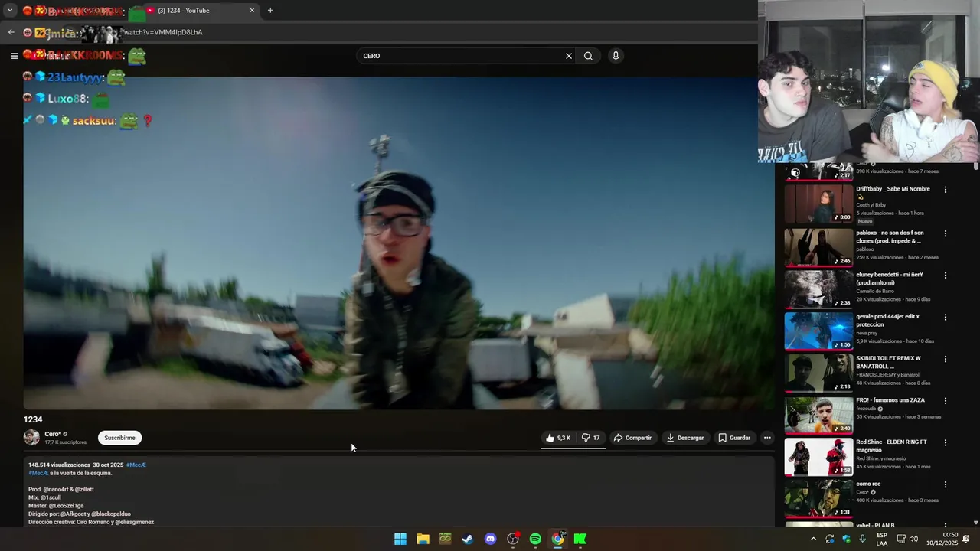The image size is (980, 551).
Task: Click the CERO search input field
Action: pos(459,56)
